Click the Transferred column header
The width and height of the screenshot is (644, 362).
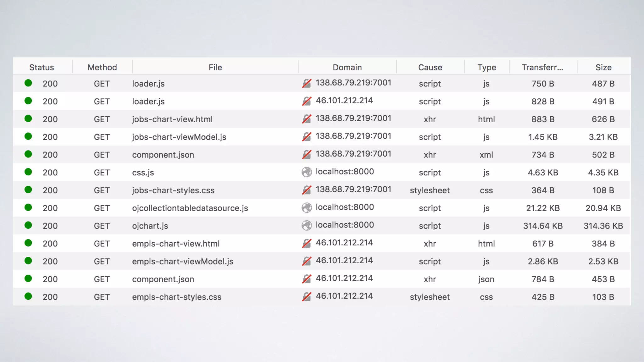[x=542, y=67]
